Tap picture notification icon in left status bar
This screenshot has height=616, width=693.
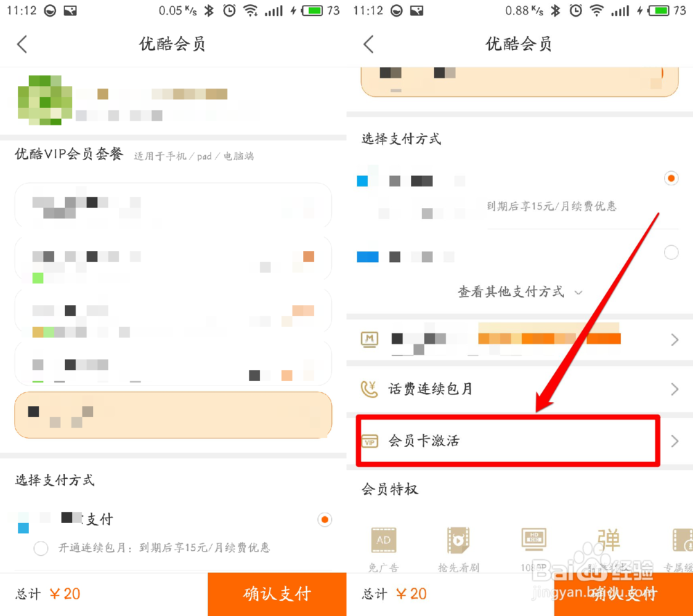tap(70, 10)
